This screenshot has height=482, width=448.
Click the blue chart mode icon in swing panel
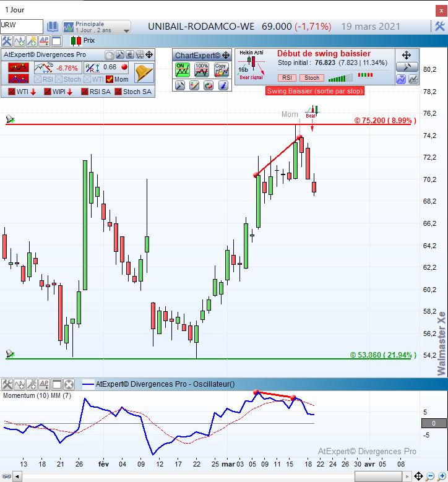401,79
